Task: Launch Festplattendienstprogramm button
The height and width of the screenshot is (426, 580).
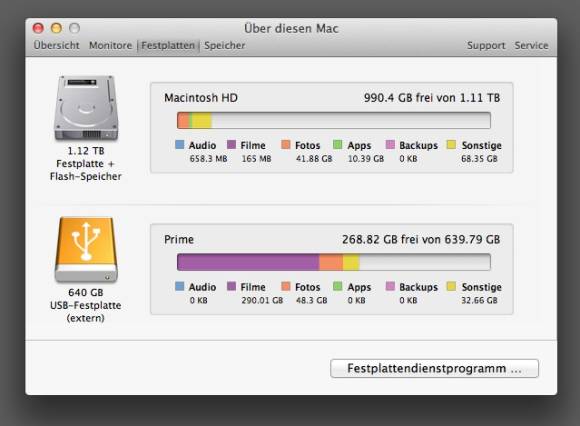Action: [434, 368]
